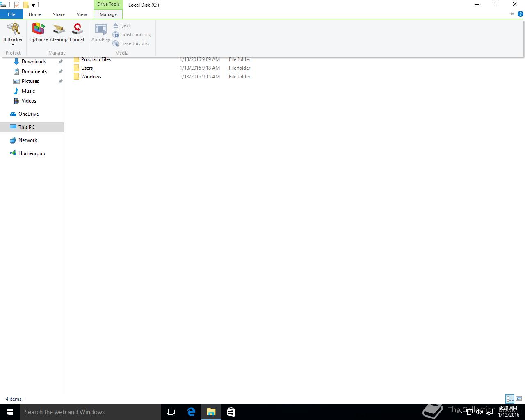
Task: Select Homegroup in the navigation pane
Action: 32,153
